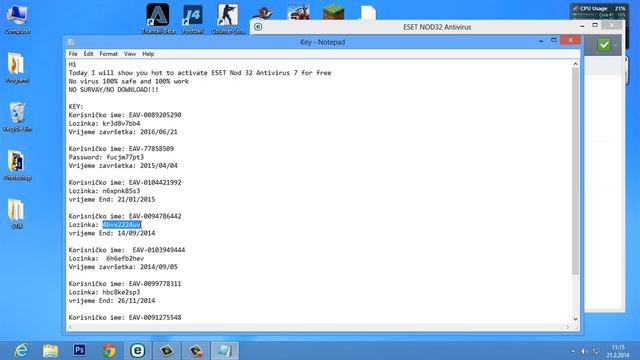Click the username text EAV-0104421992

point(155,182)
